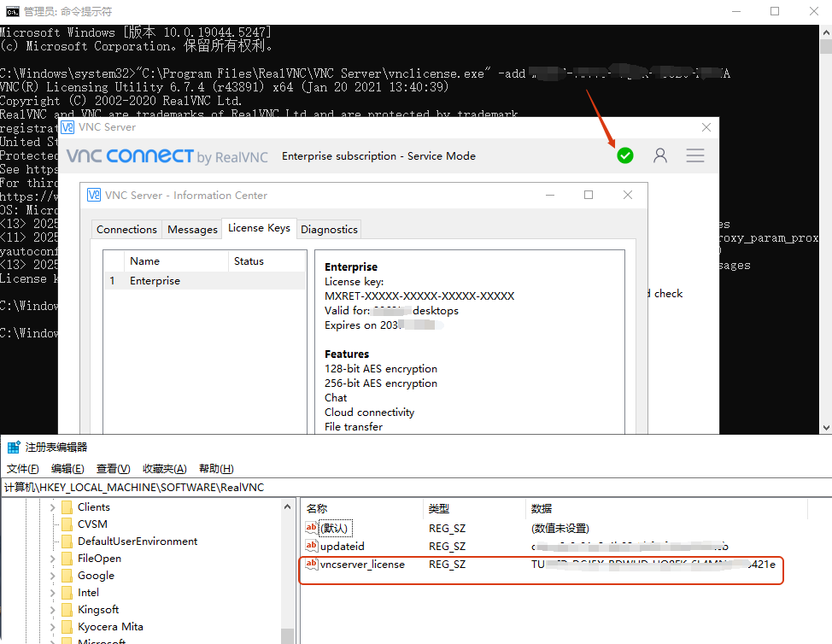Click the (数值未设置) data cell
The image size is (832, 644).
click(x=560, y=528)
